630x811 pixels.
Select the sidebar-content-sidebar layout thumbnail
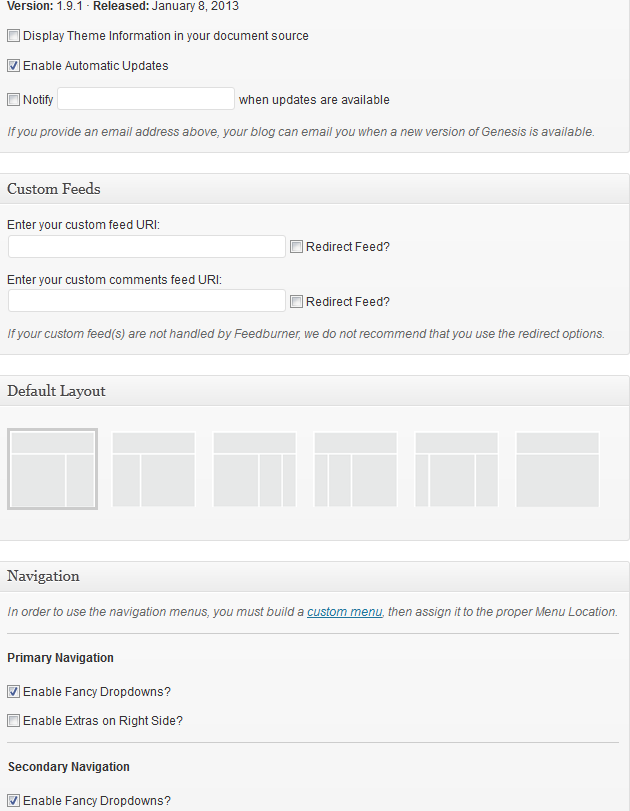(x=456, y=469)
